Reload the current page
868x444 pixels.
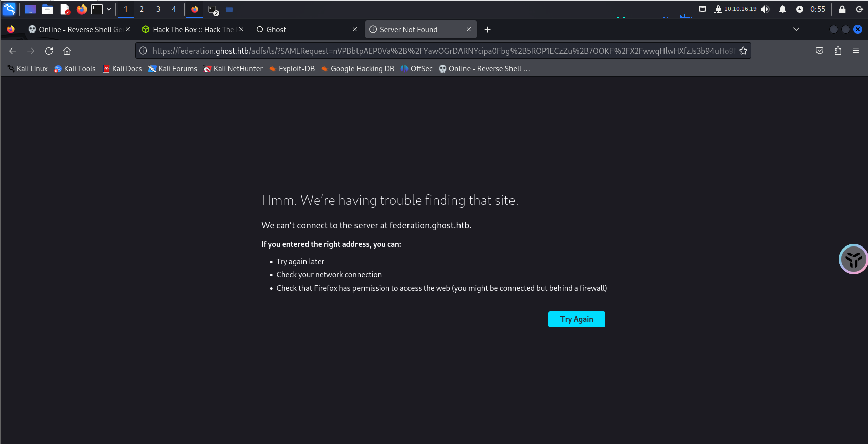[49, 51]
